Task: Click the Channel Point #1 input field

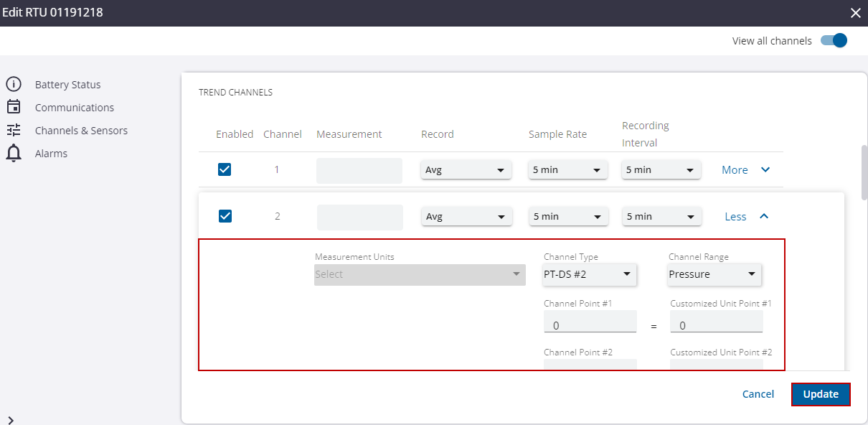Action: coord(590,322)
